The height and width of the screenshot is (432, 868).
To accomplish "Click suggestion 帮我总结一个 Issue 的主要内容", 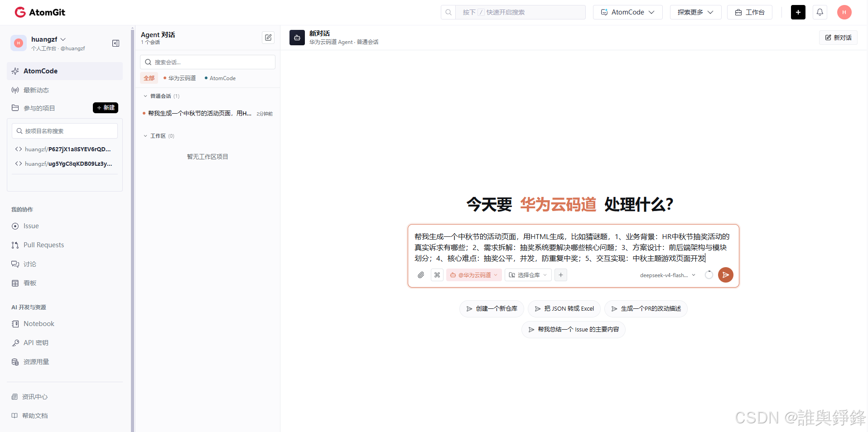I will (x=574, y=329).
